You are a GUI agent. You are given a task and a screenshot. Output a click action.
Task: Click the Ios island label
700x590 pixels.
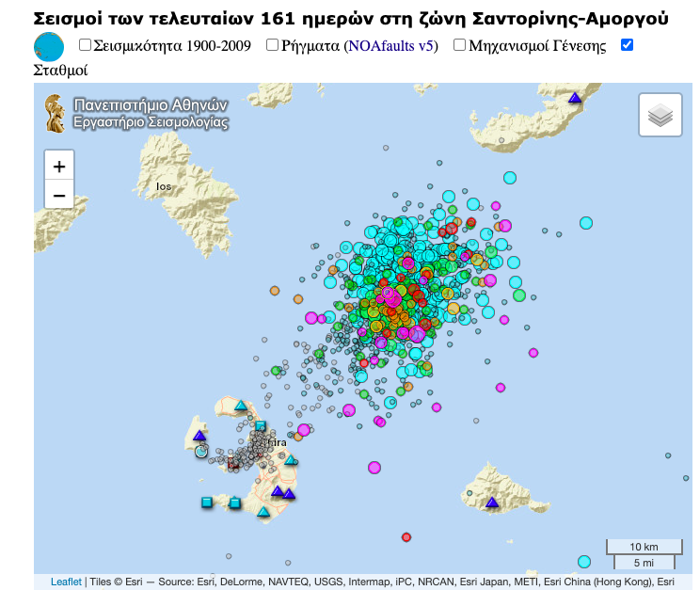[x=164, y=186]
